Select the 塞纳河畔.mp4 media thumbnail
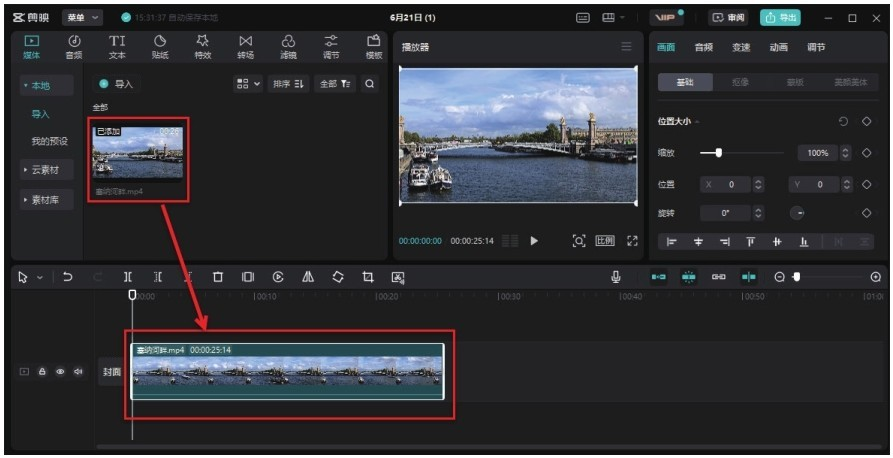The width and height of the screenshot is (893, 458). 138,154
